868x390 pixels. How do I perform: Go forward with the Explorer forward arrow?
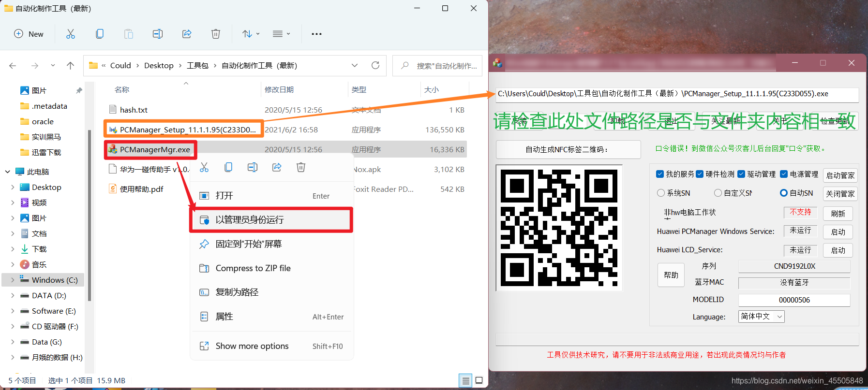[34, 66]
